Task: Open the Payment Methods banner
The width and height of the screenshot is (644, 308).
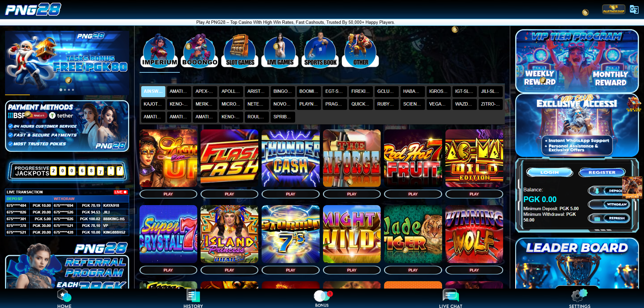Action: click(x=67, y=126)
